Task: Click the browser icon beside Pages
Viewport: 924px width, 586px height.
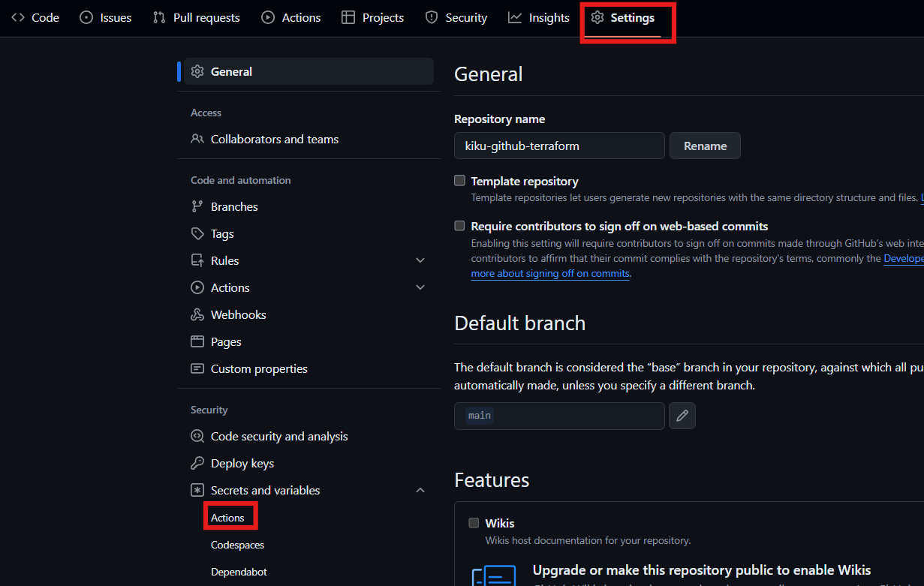Action: coord(197,341)
